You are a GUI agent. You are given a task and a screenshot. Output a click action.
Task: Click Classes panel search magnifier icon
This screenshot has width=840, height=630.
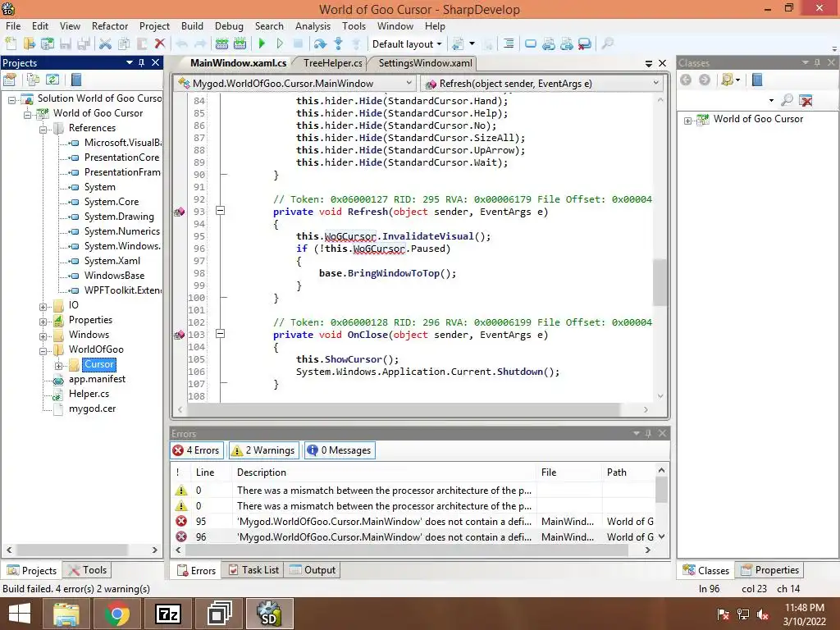787,99
